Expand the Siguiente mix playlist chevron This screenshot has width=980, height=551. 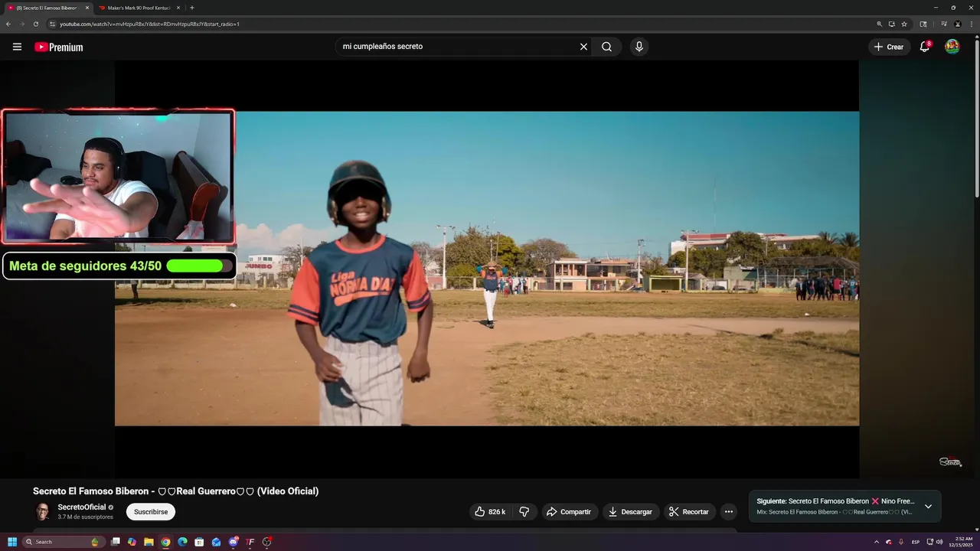pyautogui.click(x=928, y=507)
